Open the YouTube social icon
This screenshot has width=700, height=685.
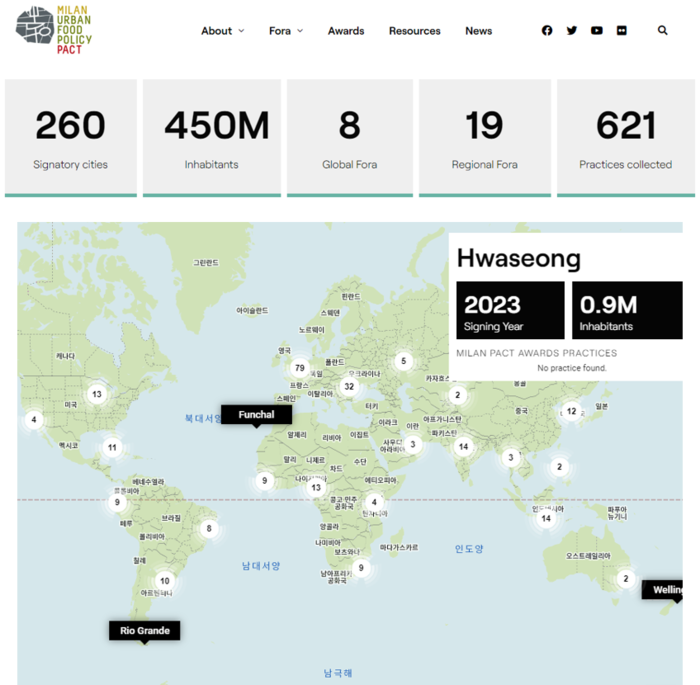pos(597,31)
